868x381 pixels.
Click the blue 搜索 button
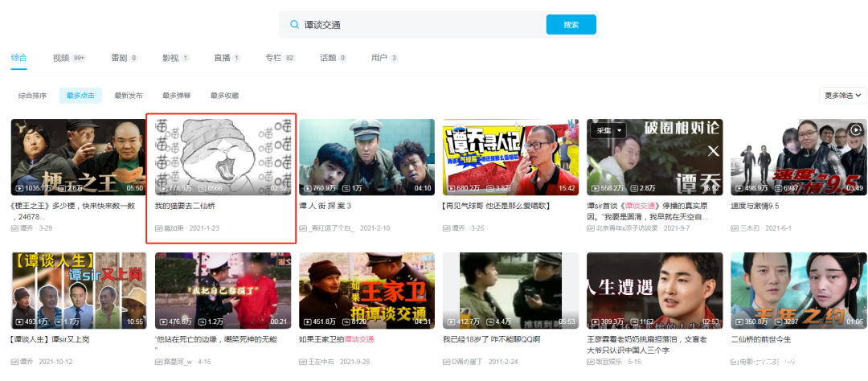tap(571, 25)
